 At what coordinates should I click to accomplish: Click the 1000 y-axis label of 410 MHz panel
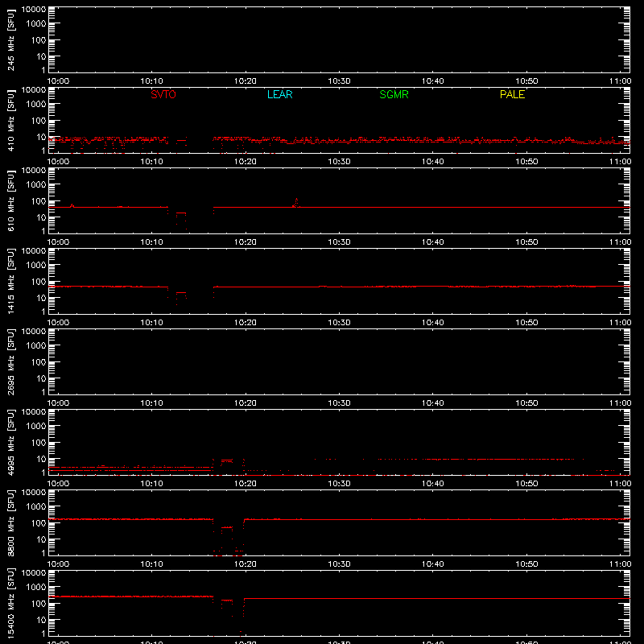(36, 105)
